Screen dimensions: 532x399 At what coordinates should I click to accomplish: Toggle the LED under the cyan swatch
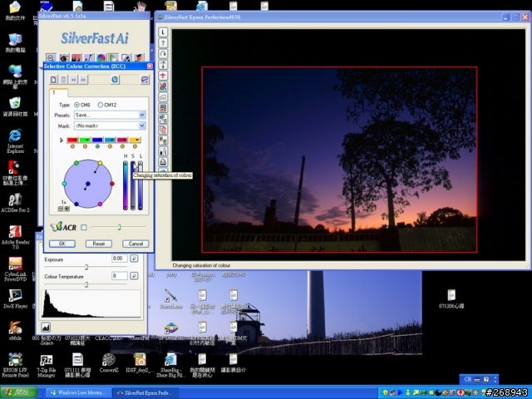tap(110, 146)
